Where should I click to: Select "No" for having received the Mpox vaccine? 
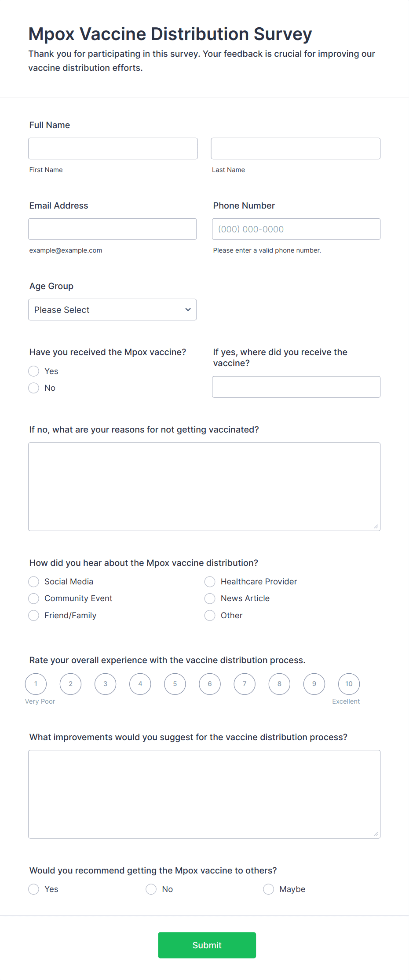(33, 388)
